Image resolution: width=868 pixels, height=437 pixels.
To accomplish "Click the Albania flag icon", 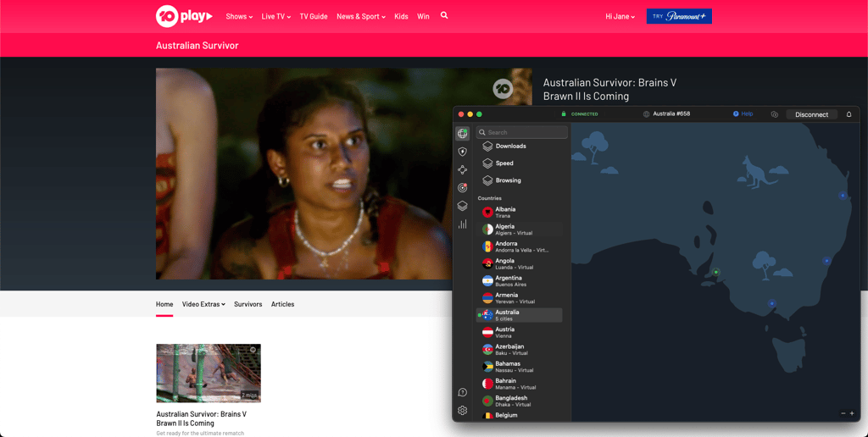I will pyautogui.click(x=487, y=213).
